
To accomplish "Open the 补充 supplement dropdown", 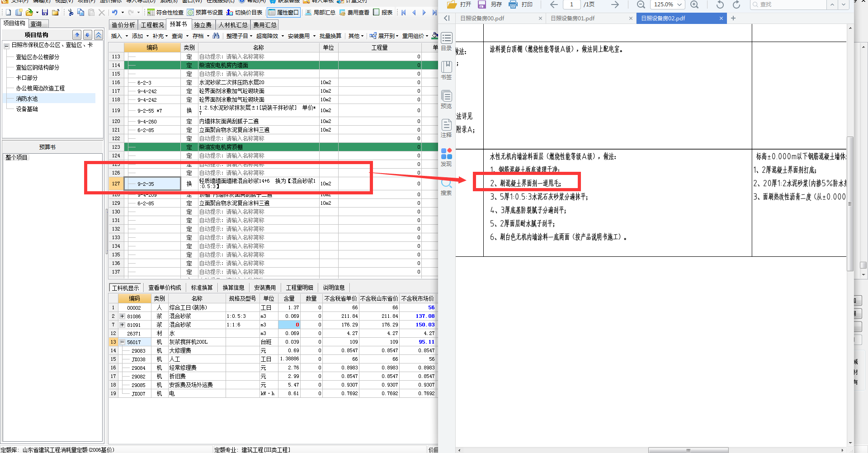I will 160,36.
